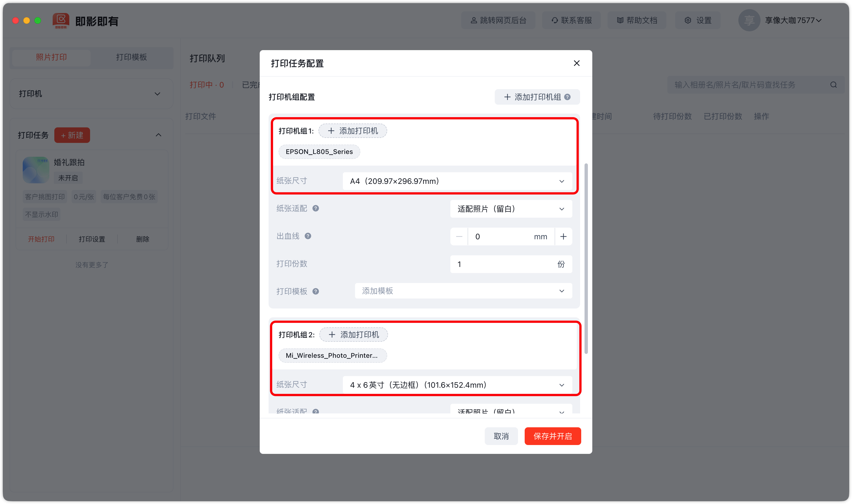Click the help icon beside 出血线
Screen dimensions: 852x504
coord(308,236)
